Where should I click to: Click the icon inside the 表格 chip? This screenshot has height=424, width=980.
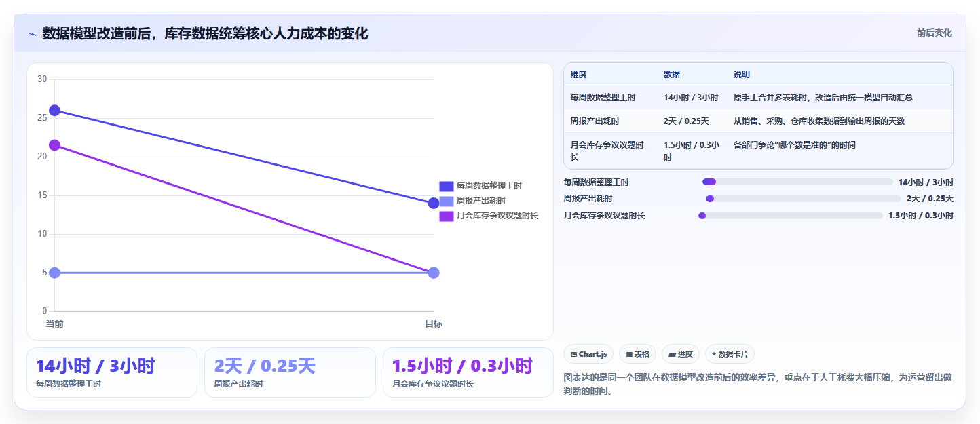point(629,354)
